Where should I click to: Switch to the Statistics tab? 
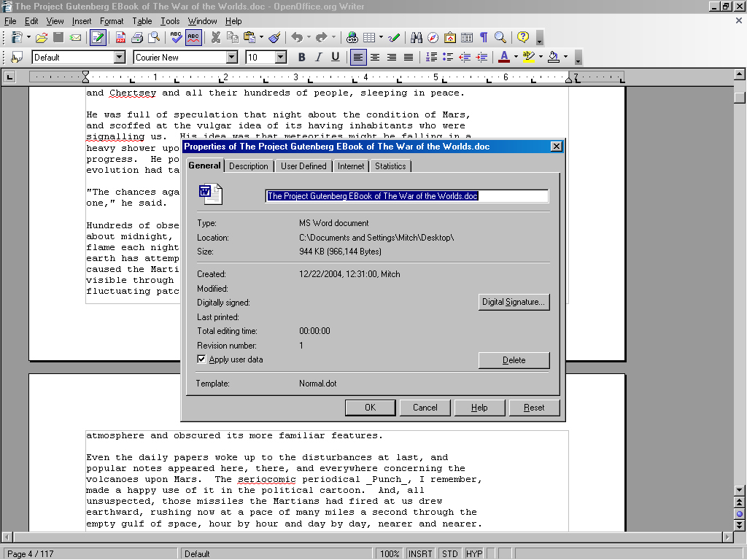(x=390, y=166)
